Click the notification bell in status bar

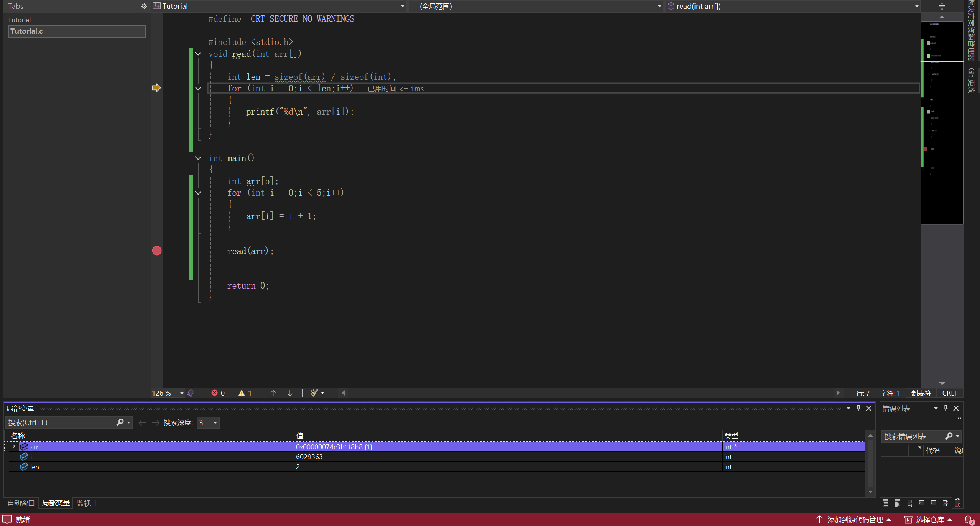(x=970, y=519)
